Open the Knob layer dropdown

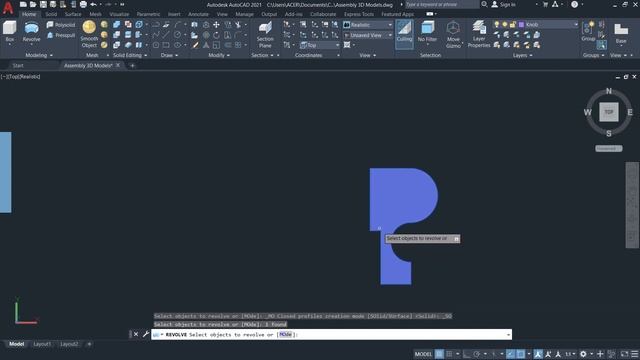click(548, 24)
